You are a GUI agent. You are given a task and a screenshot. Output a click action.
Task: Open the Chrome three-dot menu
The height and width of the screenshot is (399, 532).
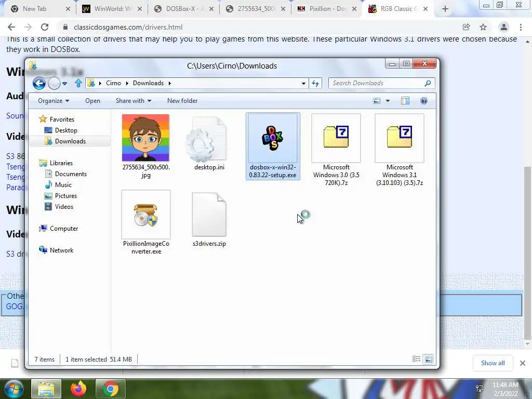(521, 27)
